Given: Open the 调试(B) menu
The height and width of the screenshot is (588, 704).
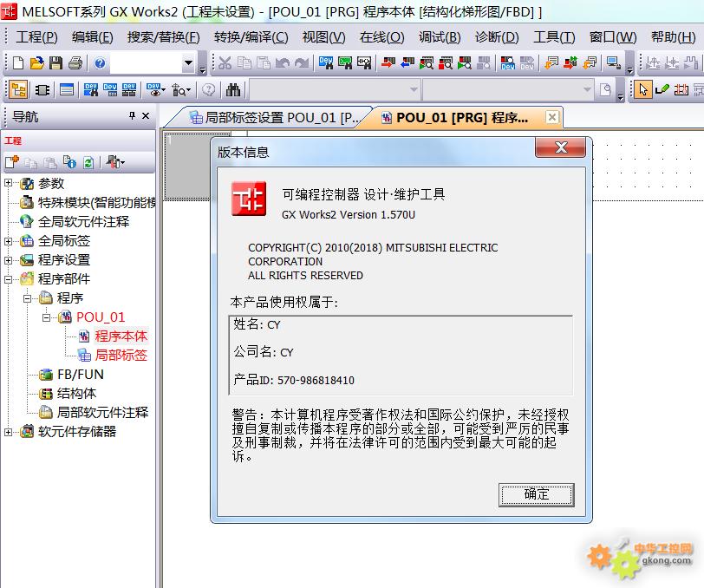Looking at the screenshot, I should (440, 36).
